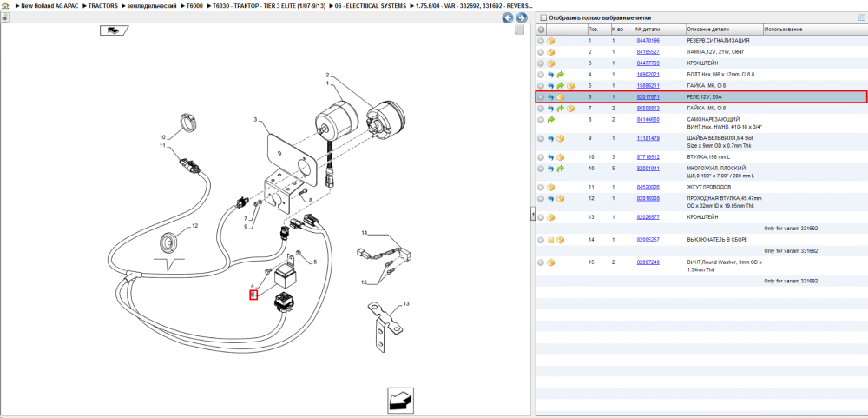This screenshot has height=418, width=868.
Task: Open T6000 breadcrumb level
Action: point(194,5)
